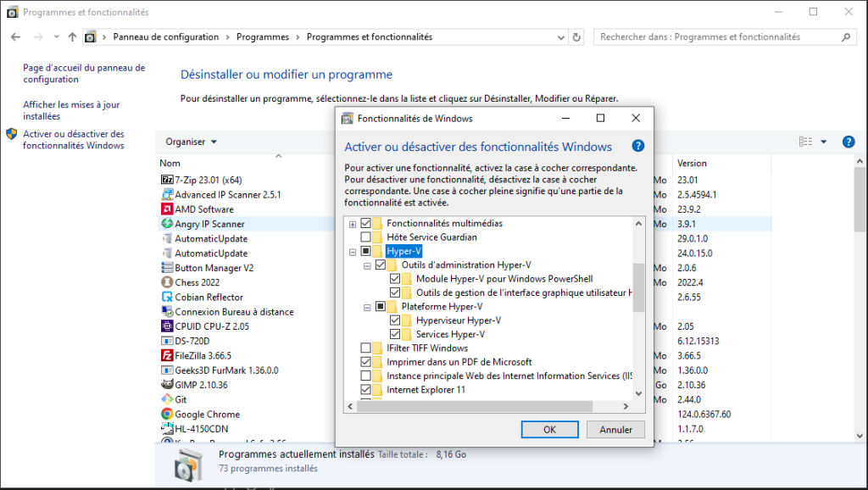The image size is (868, 490).
Task: Click the Google Chrome icon
Action: (167, 415)
